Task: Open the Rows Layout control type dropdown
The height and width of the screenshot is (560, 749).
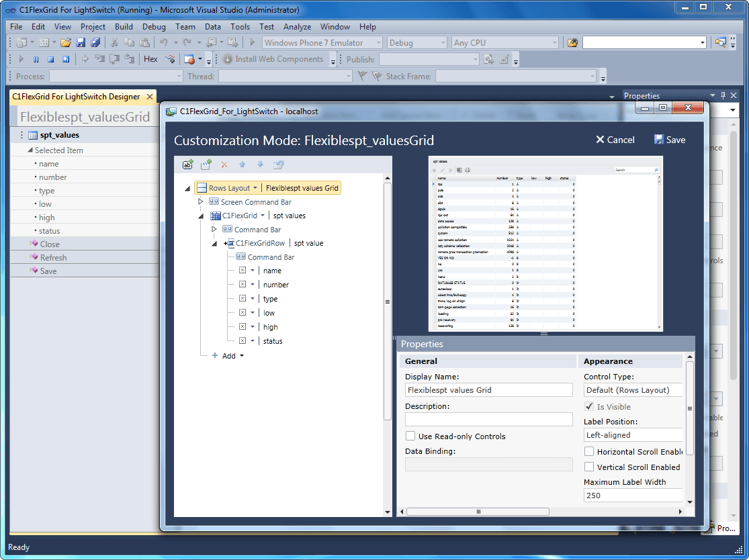Action: point(255,187)
